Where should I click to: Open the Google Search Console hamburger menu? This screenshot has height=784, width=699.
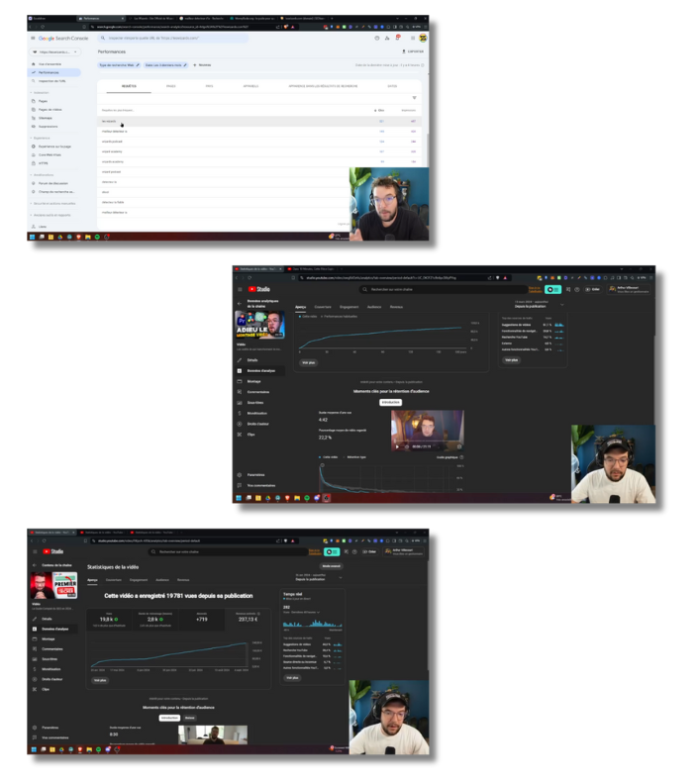click(32, 38)
